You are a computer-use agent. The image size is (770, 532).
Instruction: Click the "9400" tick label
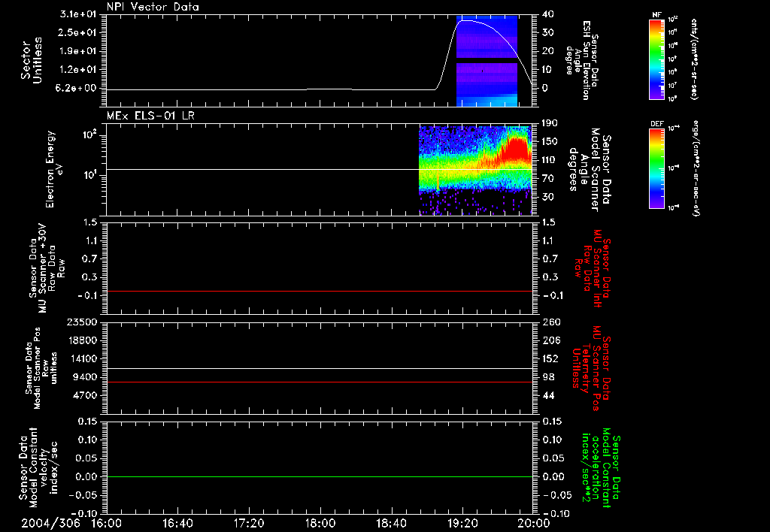pyautogui.click(x=85, y=377)
